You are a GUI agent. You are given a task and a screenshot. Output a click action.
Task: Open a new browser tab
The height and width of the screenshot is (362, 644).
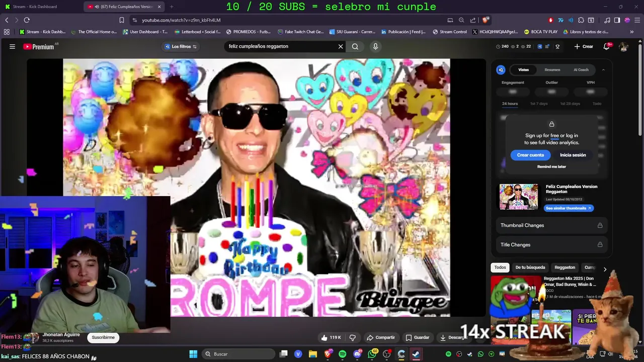tap(172, 7)
